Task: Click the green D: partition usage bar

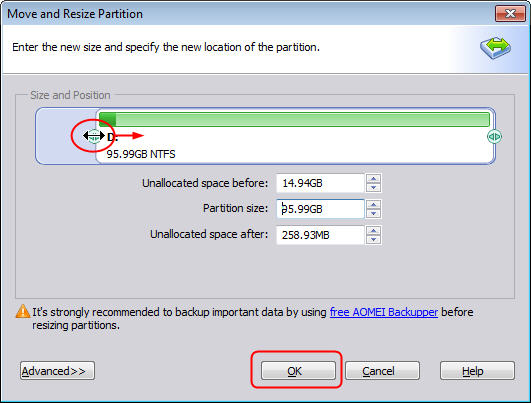Action: coord(294,120)
